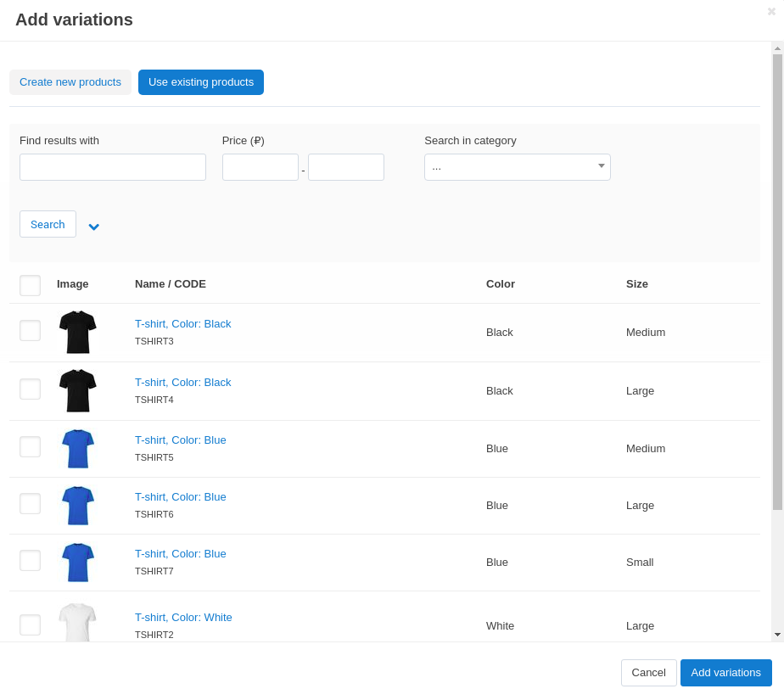Click the Cancel button
This screenshot has width=784, height=700.
coord(648,673)
